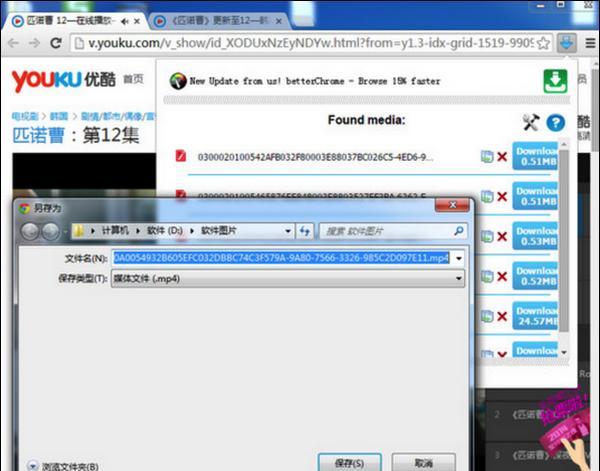Screen dimensions: 600x471
Task: Expand the arrow before 计算机 in path
Action: tap(93, 231)
